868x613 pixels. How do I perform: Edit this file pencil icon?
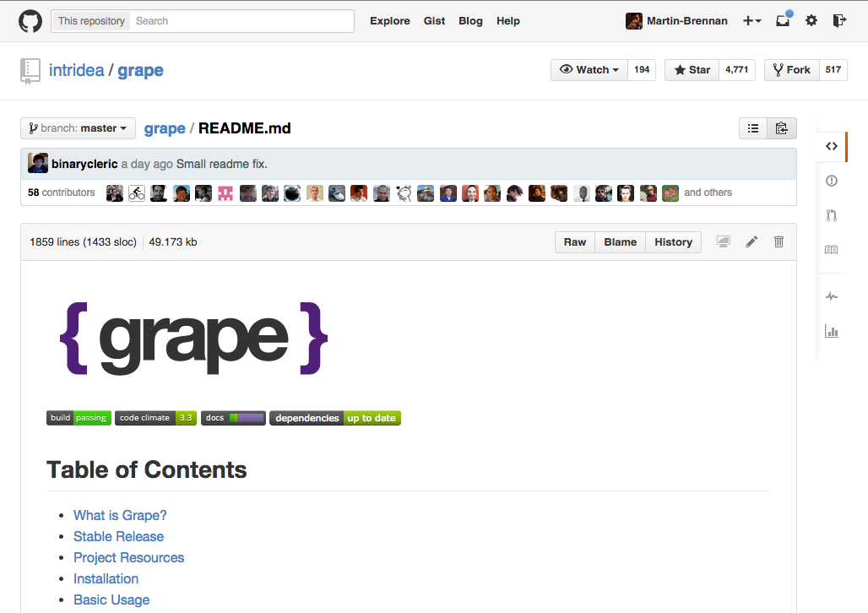pos(751,241)
